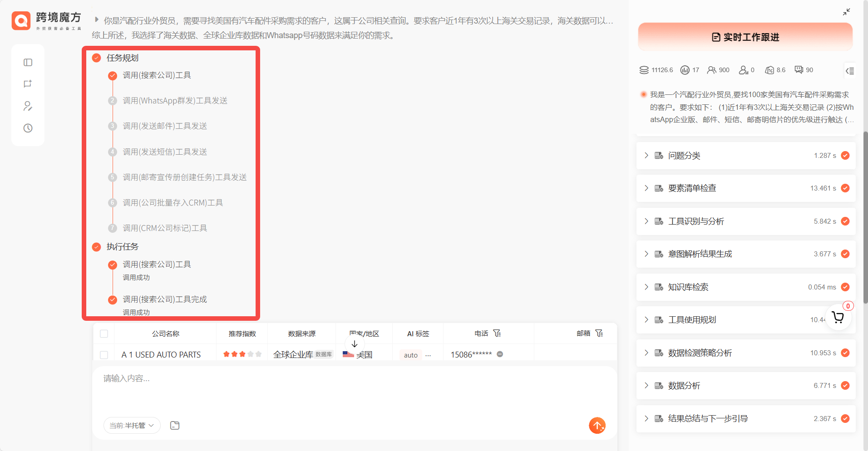Click the 实时工作跟进 button
This screenshot has height=451, width=868.
(745, 37)
